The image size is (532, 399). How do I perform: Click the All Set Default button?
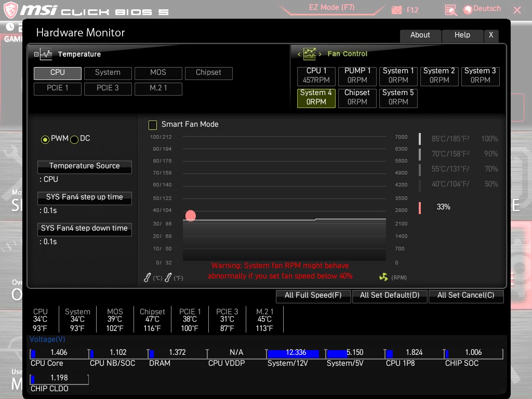tap(390, 296)
